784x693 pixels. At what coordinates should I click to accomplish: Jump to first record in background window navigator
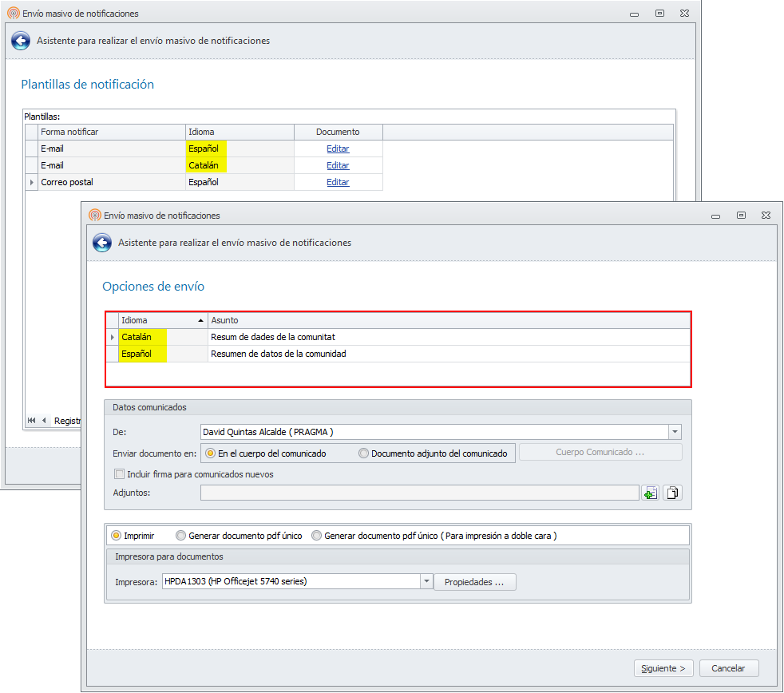(x=31, y=421)
